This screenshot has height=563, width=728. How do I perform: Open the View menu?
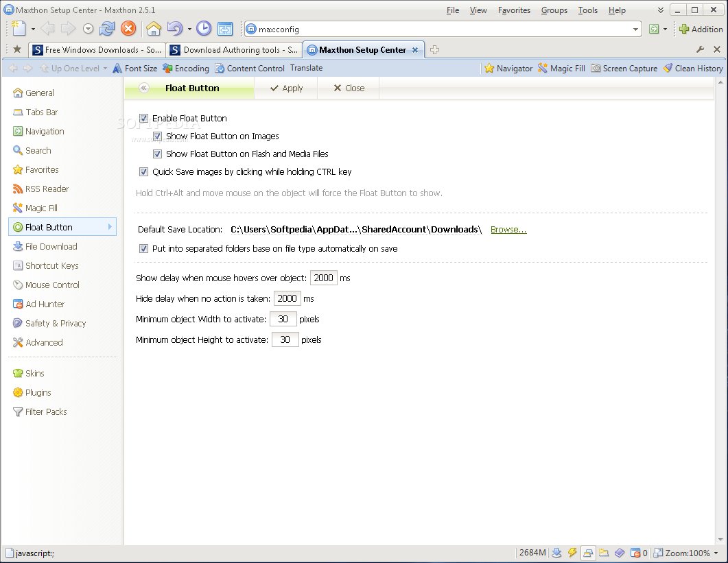[478, 10]
